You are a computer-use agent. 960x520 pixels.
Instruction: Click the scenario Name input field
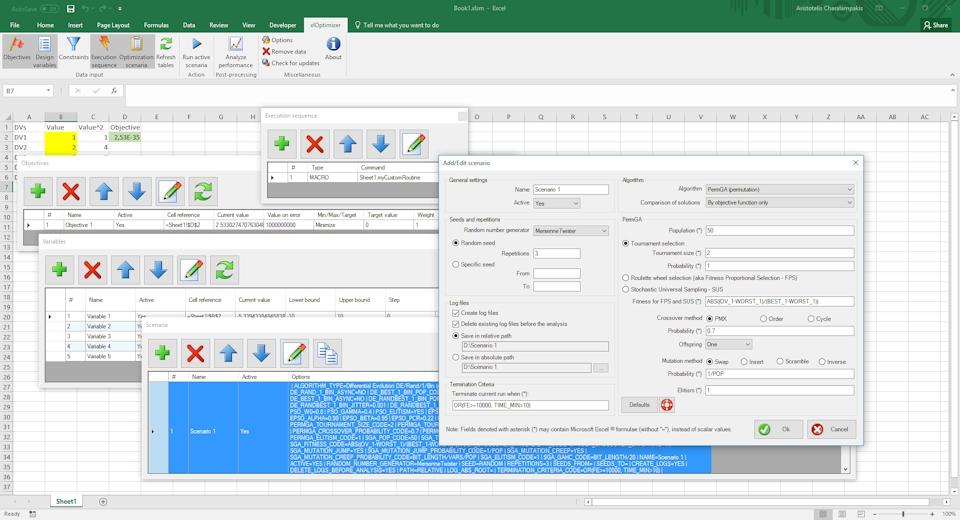click(x=571, y=190)
